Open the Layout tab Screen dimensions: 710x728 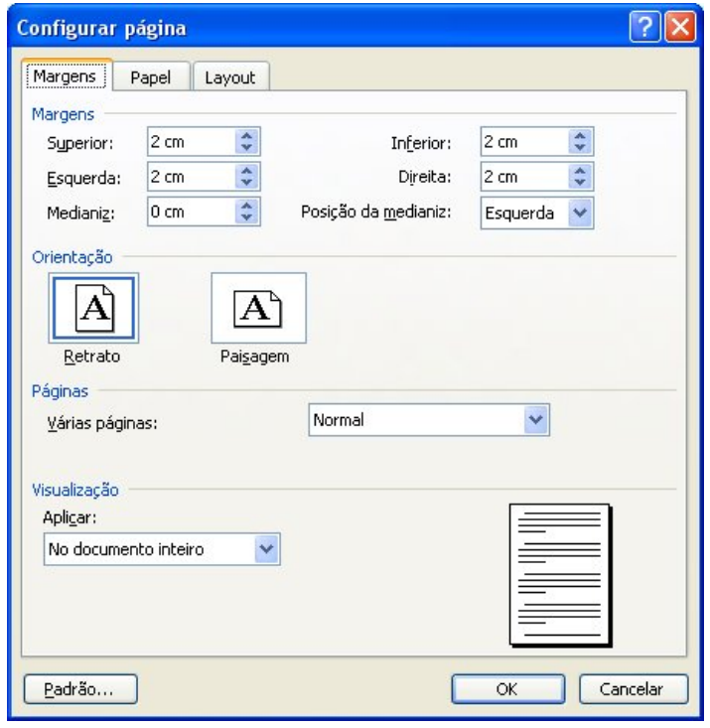pyautogui.click(x=229, y=77)
